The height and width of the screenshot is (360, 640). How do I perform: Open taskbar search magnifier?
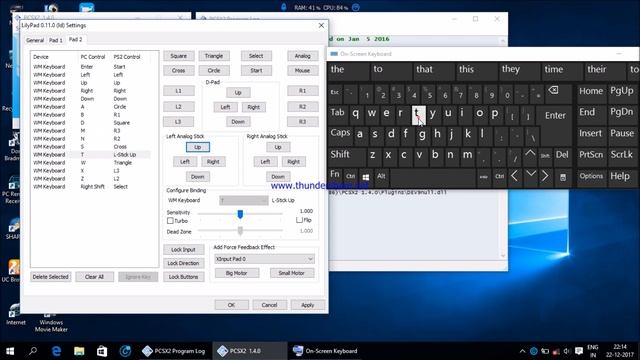pyautogui.click(x=33, y=351)
